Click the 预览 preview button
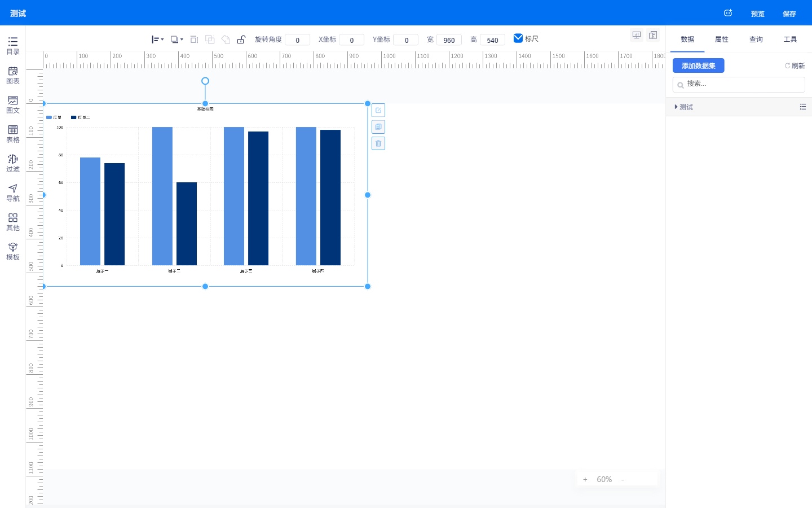The image size is (812, 508). (757, 14)
